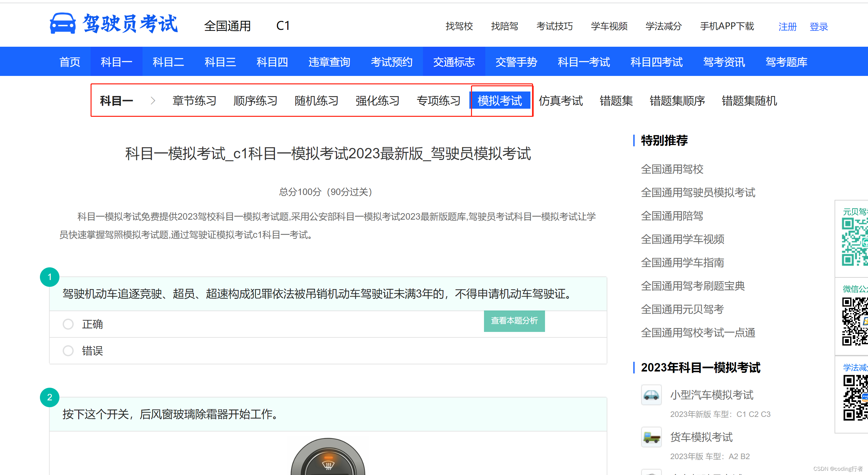Open the 交通标志 menu item
The image size is (868, 475).
click(x=453, y=62)
